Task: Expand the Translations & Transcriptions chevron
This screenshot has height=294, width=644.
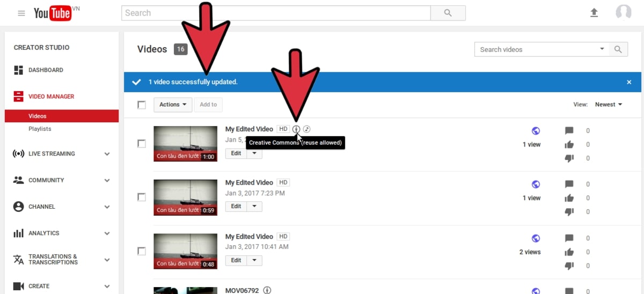Action: coord(107,260)
